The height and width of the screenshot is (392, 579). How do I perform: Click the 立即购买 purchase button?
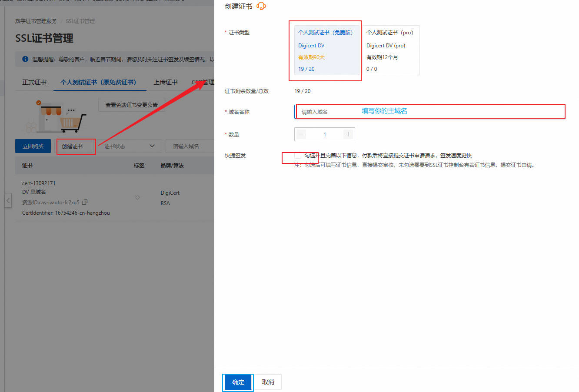(33, 146)
